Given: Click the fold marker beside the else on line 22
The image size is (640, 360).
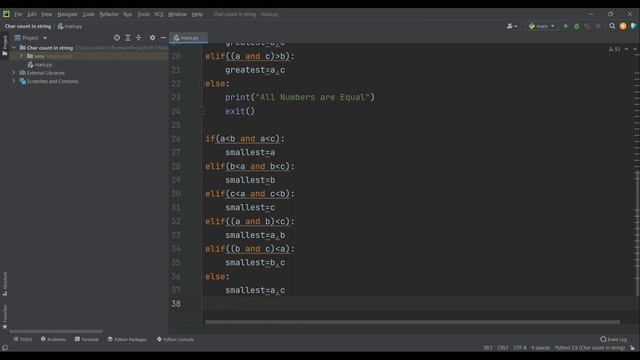Looking at the screenshot, I should tap(202, 84).
